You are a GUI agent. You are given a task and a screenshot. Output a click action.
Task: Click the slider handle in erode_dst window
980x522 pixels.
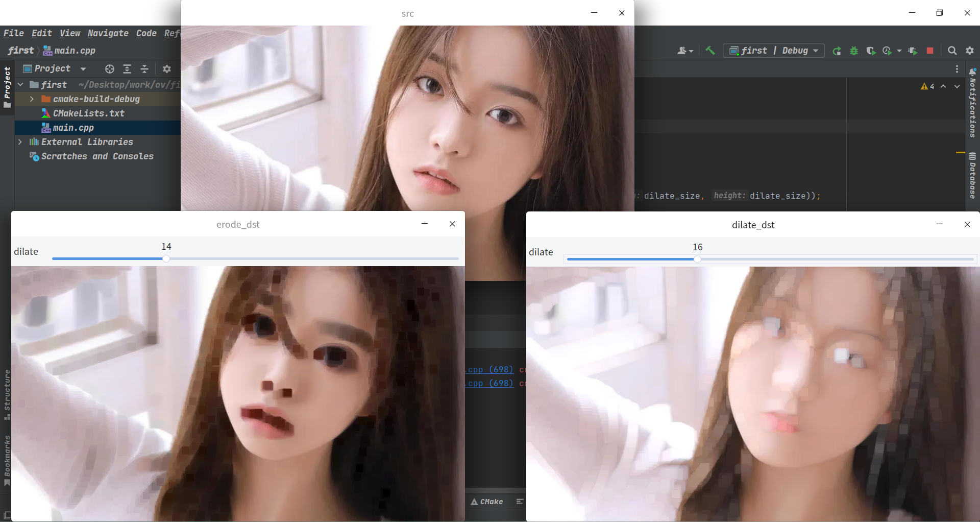point(166,259)
